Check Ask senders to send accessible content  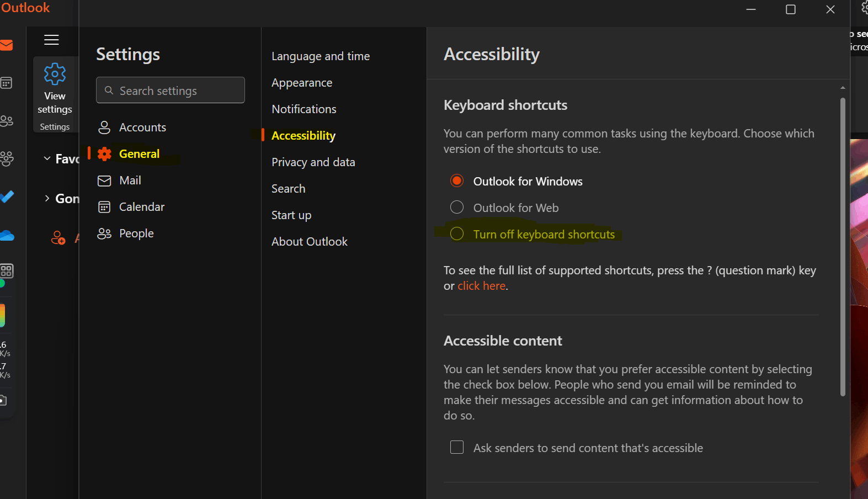[x=457, y=448]
